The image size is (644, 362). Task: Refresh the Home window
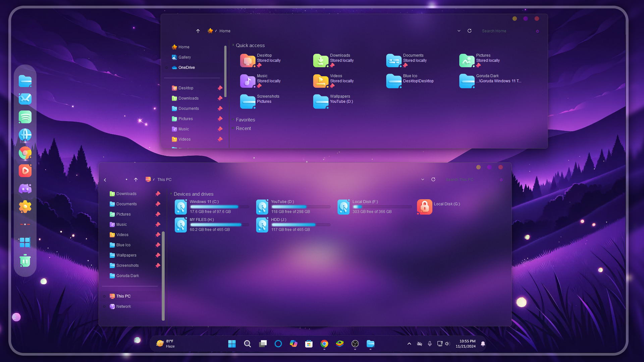[x=470, y=31]
